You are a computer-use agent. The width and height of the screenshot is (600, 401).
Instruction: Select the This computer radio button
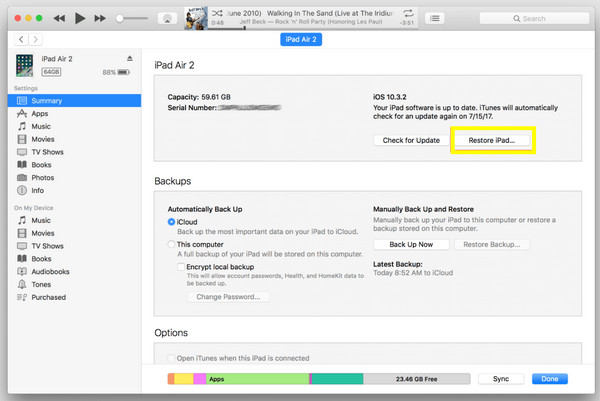pos(171,244)
